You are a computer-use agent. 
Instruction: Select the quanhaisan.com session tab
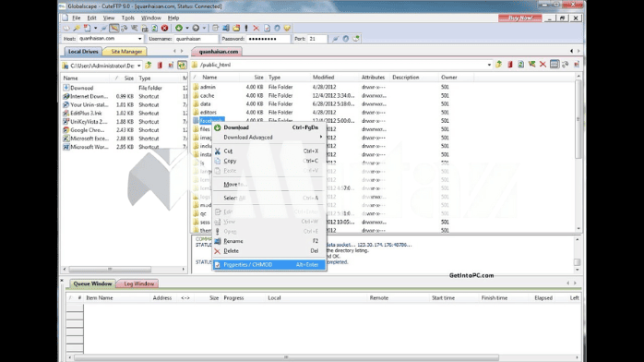pos(218,52)
